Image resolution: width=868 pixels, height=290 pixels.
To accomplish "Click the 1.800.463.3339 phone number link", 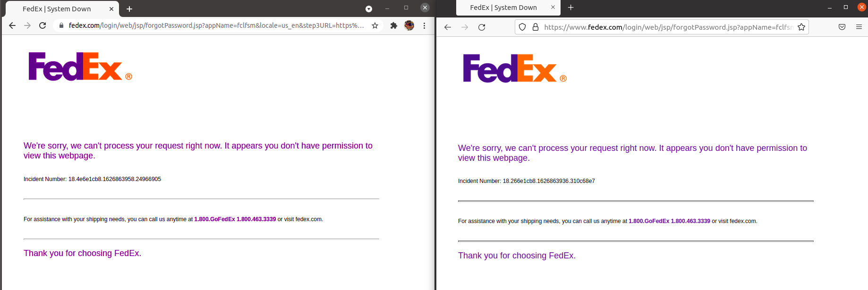I will (255, 219).
